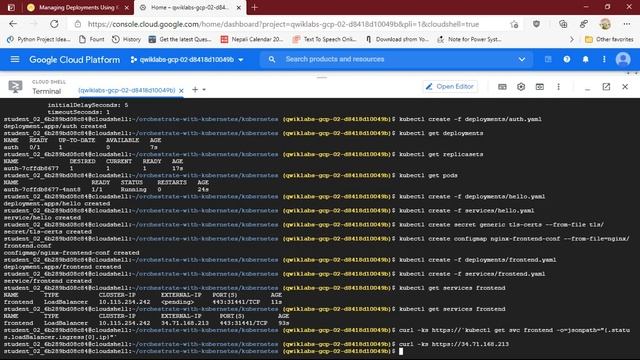Screen dimensions: 640x360
Task: Toggle the Cloud Shell on-screen keyboard icon
Action: point(502,87)
